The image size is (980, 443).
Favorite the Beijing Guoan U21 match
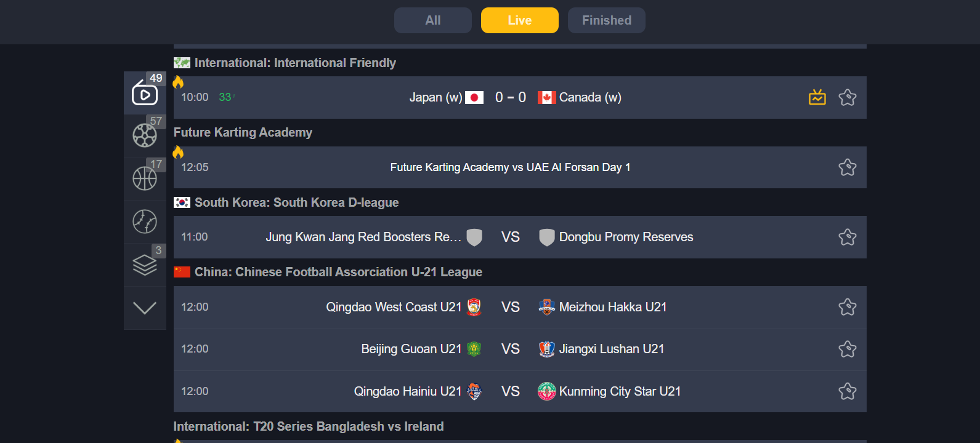tap(848, 349)
